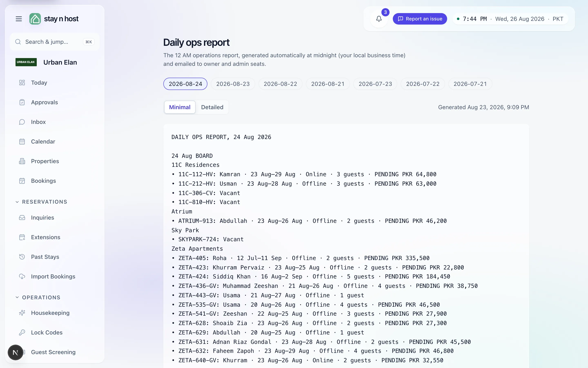The image size is (588, 368).
Task: Collapse the RESERVATIONS section chevron
Action: click(x=17, y=202)
